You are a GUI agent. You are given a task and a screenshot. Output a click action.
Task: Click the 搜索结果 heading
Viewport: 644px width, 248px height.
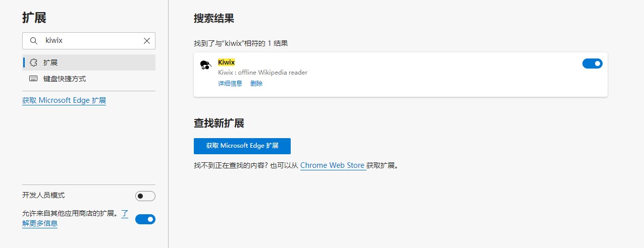pyautogui.click(x=214, y=19)
